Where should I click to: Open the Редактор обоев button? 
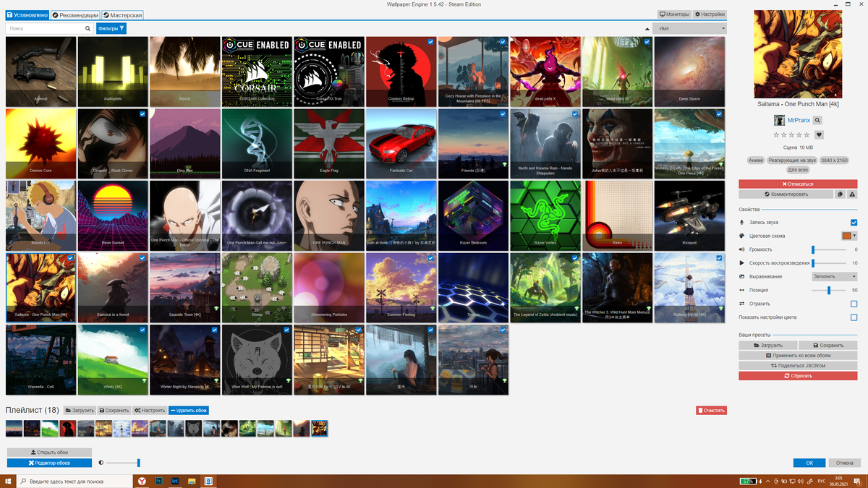pyautogui.click(x=49, y=463)
